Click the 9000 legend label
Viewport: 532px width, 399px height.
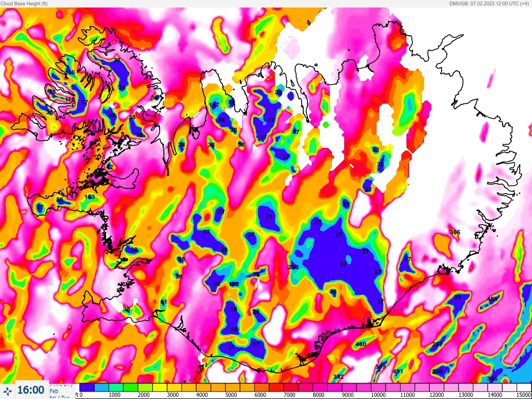click(348, 395)
